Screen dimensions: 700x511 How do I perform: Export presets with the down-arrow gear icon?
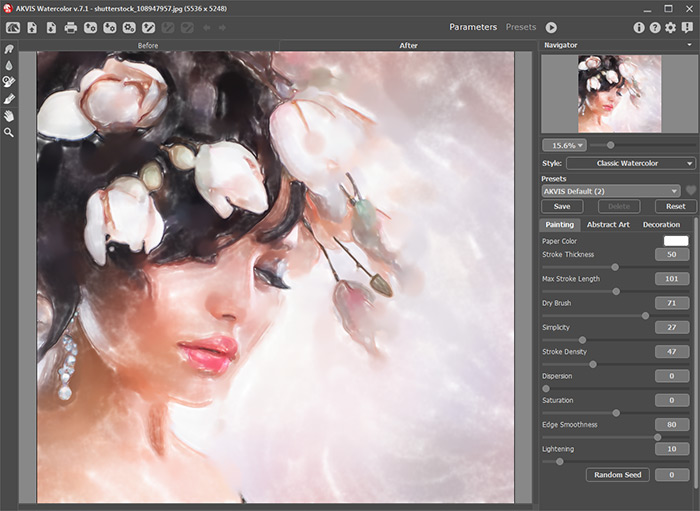(x=110, y=28)
